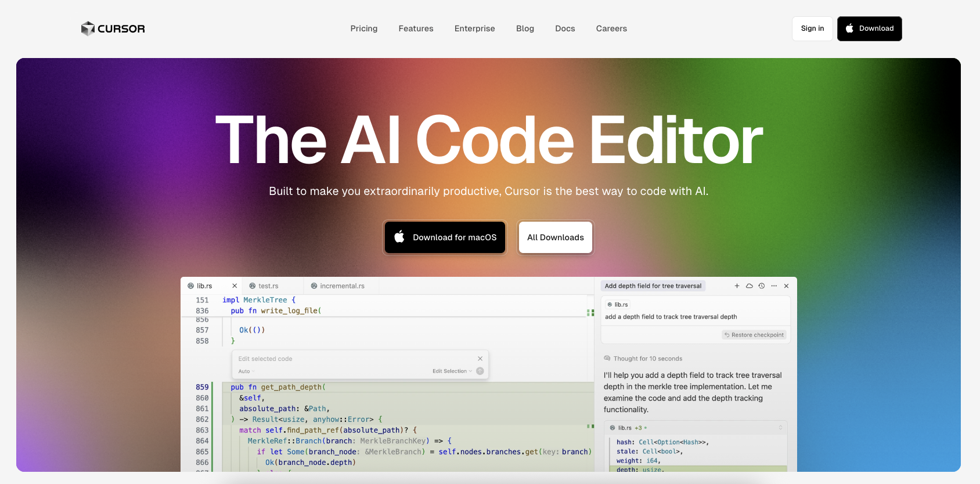Click Restore checkpoint

754,335
